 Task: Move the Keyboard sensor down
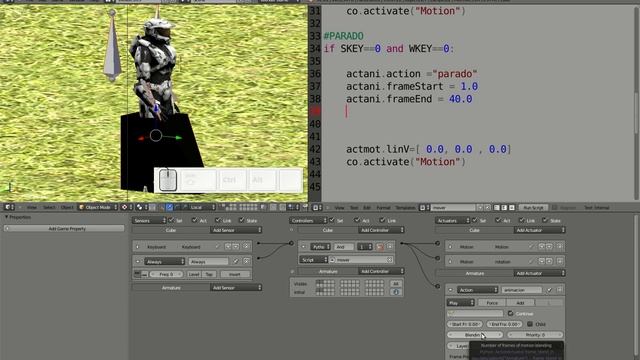click(236, 247)
